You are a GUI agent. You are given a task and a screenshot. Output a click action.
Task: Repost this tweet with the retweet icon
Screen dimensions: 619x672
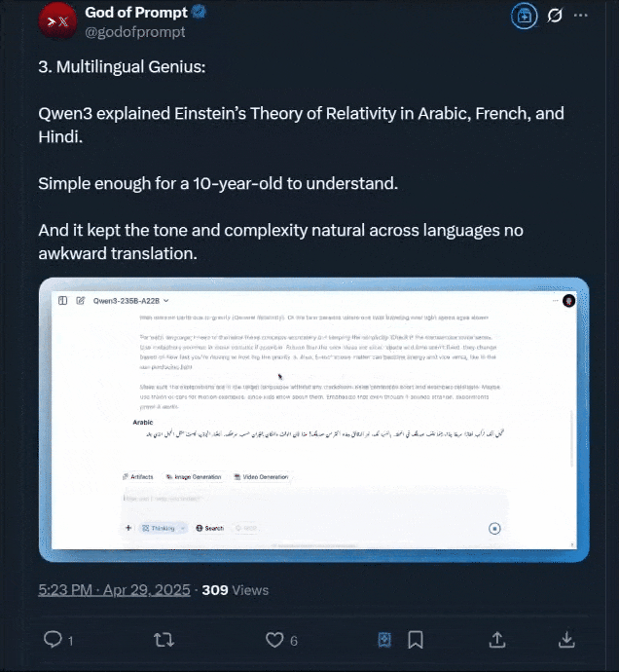(x=164, y=639)
